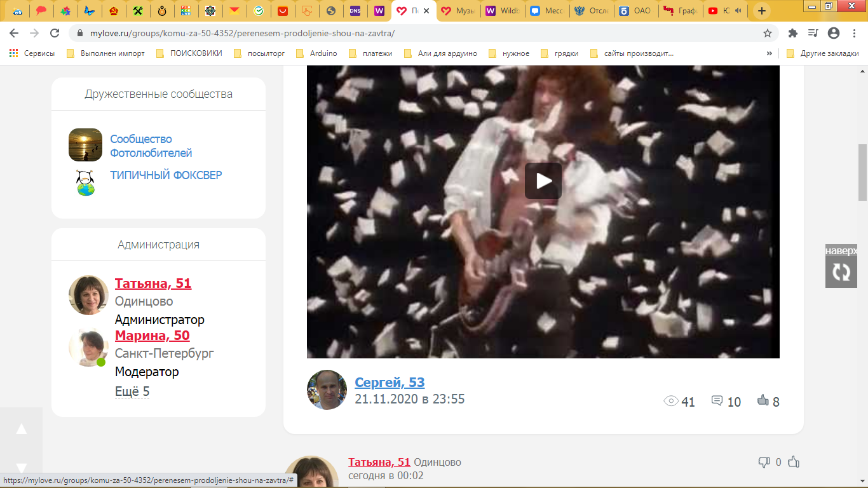
Task: Switch to the Wildb tab
Action: coord(502,11)
